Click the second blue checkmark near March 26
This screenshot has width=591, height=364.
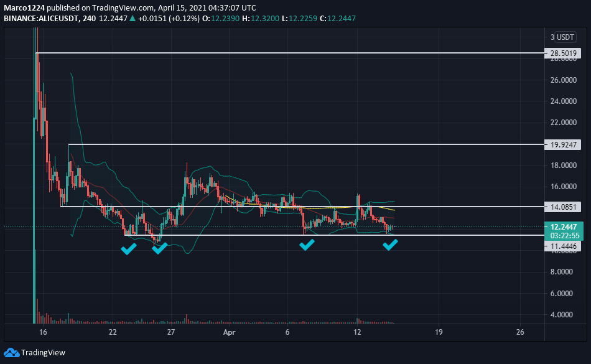(x=159, y=248)
